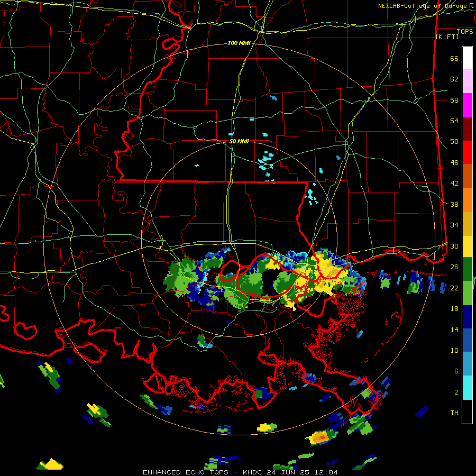Click the 54 value on the legend

click(454, 121)
